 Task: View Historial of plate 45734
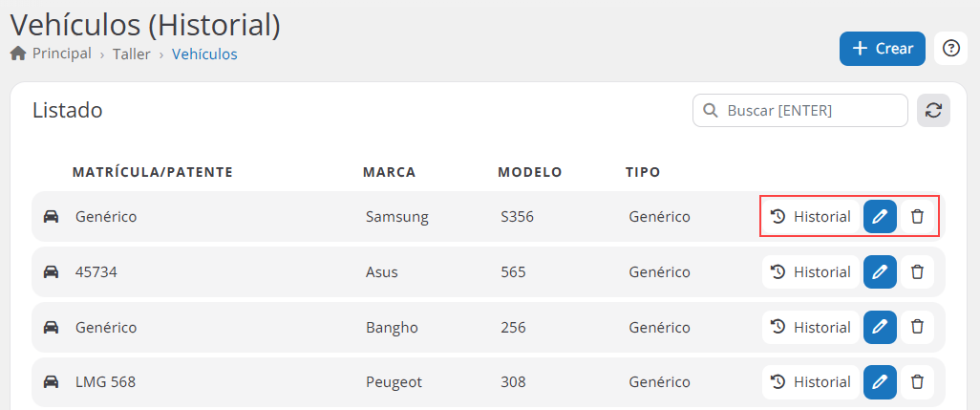(811, 272)
